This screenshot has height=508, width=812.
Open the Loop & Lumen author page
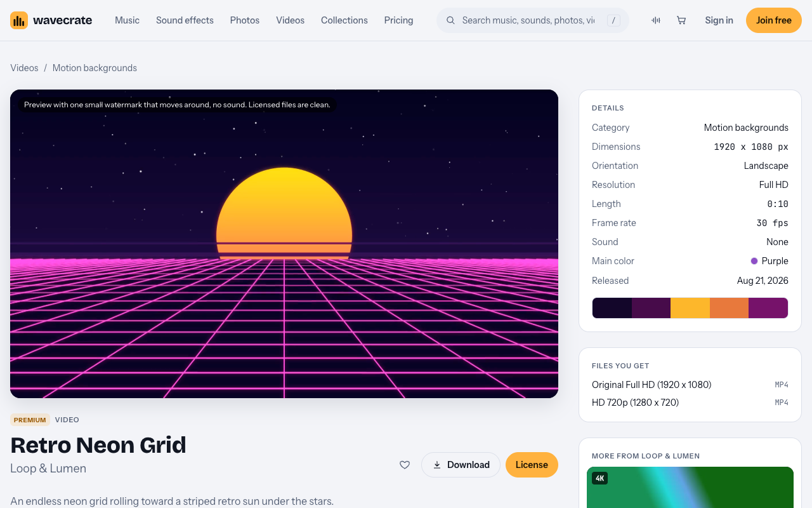click(x=48, y=469)
